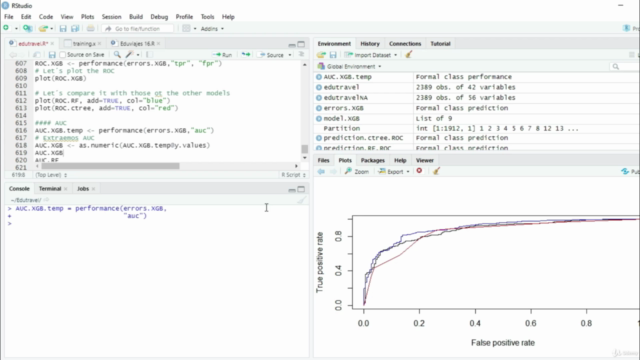Clear environment objects with broom icon
Viewport: 640px width, 360px height.
tap(409, 55)
